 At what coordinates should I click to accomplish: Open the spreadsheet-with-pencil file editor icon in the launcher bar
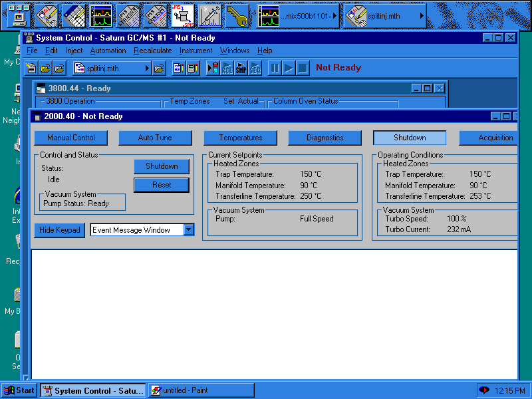(74, 15)
